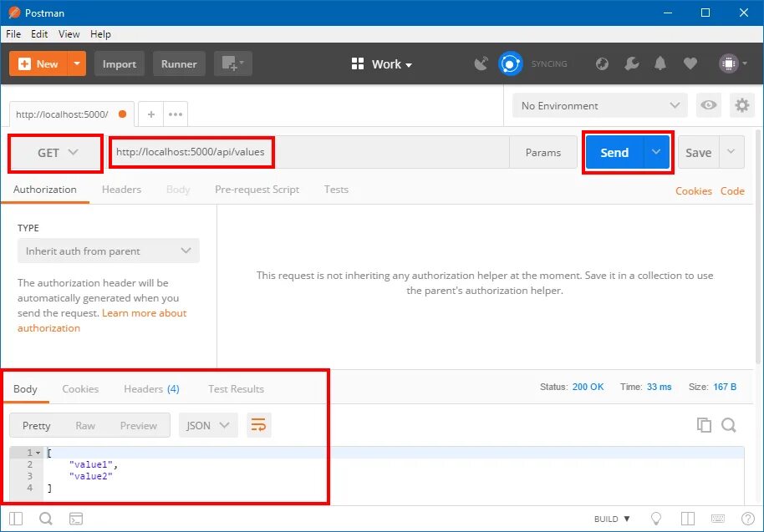This screenshot has height=532, width=764.
Task: Click the lightbulb bootcamp icon
Action: [656, 519]
